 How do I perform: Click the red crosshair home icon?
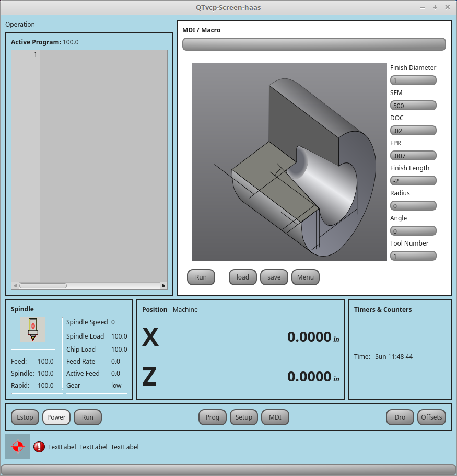[x=18, y=447]
